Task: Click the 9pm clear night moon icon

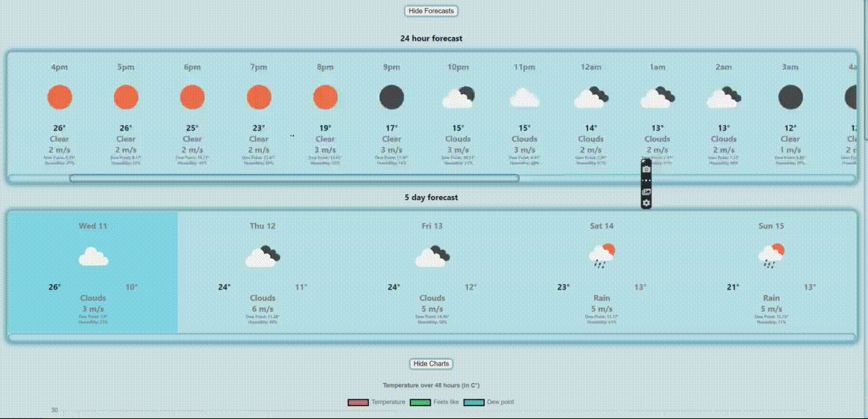Action: coord(392,97)
